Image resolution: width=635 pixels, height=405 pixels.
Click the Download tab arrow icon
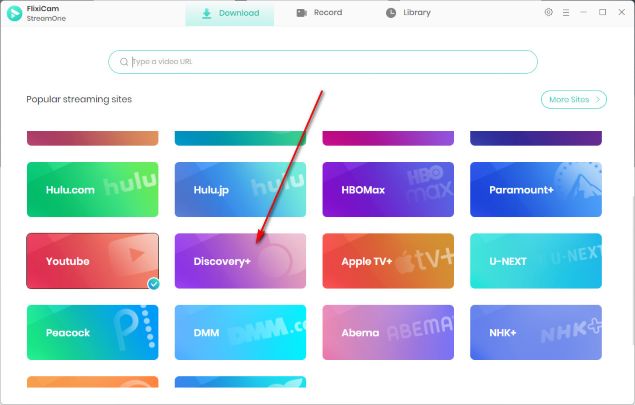[207, 13]
